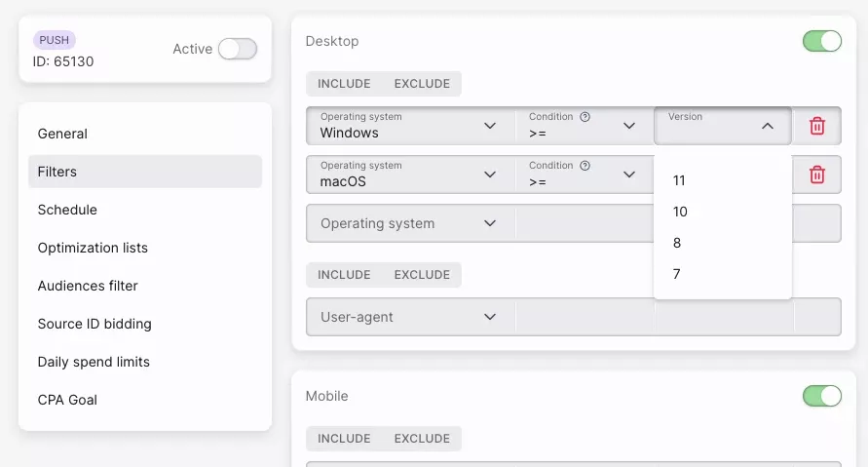Open the Windows operating system dropdown
Screen dimensions: 868x467
tap(410, 126)
